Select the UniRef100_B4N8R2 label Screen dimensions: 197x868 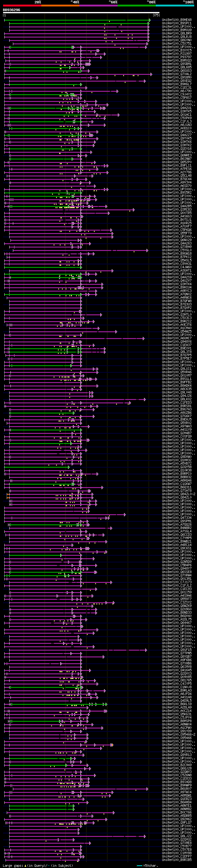[177, 528]
